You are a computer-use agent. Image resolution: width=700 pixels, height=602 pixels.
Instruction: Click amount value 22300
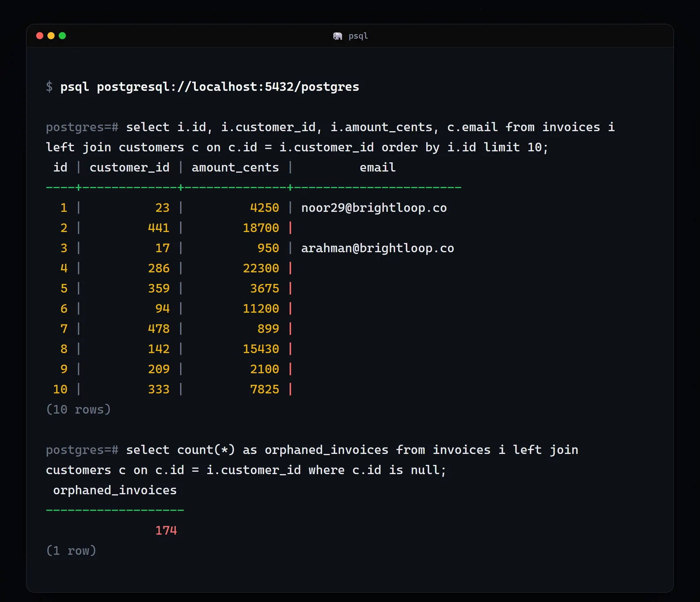[x=261, y=268]
